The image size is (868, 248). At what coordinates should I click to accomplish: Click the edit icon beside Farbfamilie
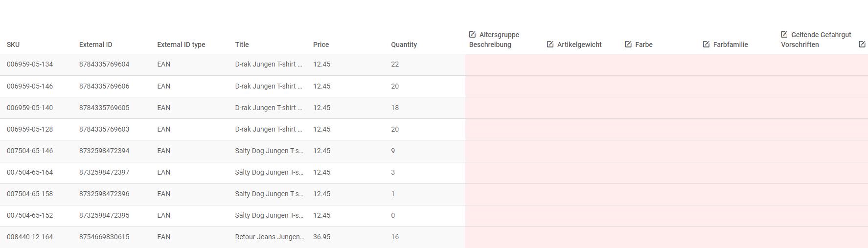pos(706,45)
